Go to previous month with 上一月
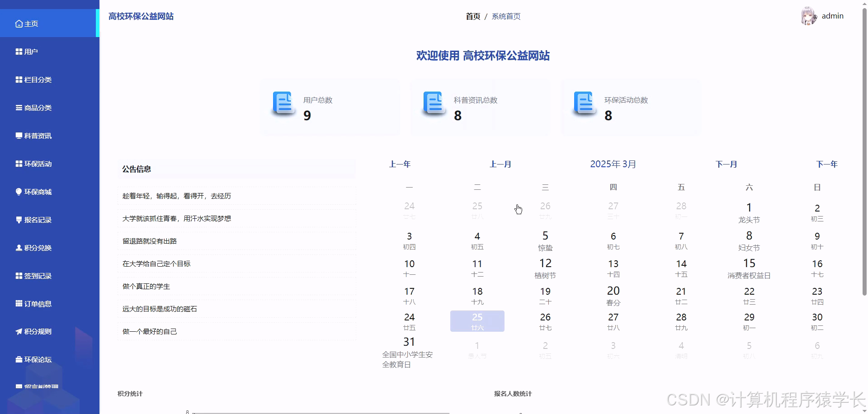The image size is (868, 414). point(500,164)
